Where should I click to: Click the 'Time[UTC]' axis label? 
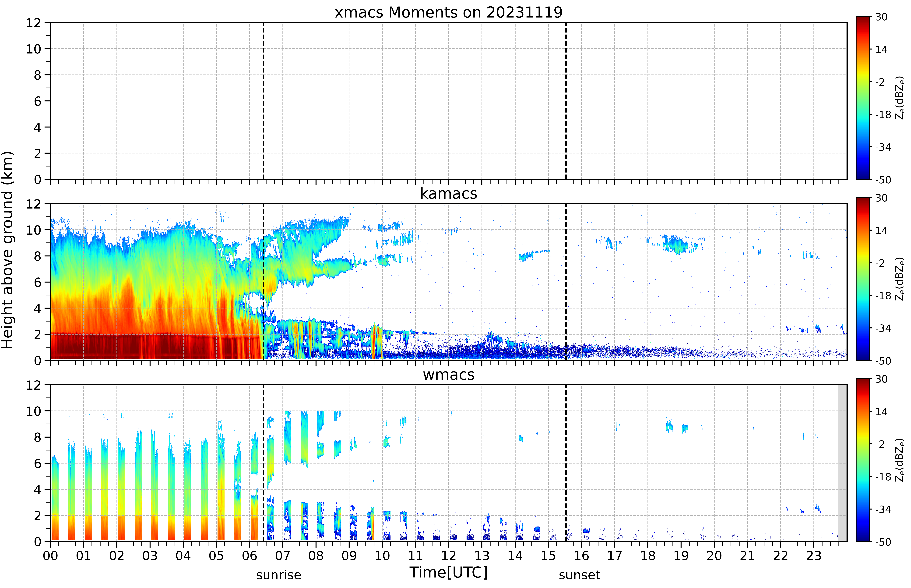[x=448, y=572]
